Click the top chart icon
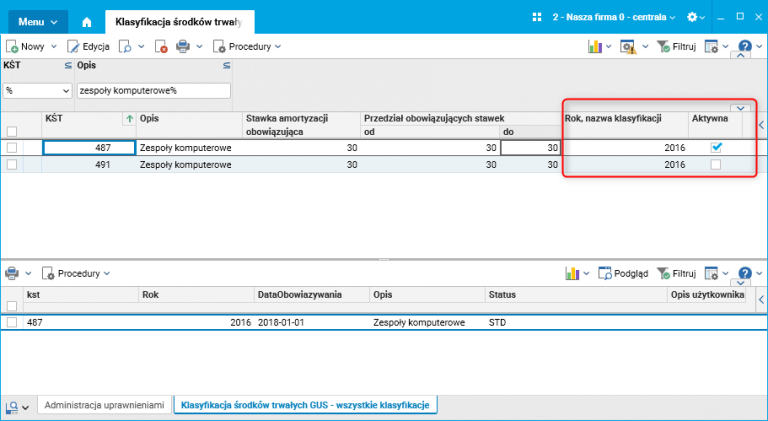 coord(595,47)
